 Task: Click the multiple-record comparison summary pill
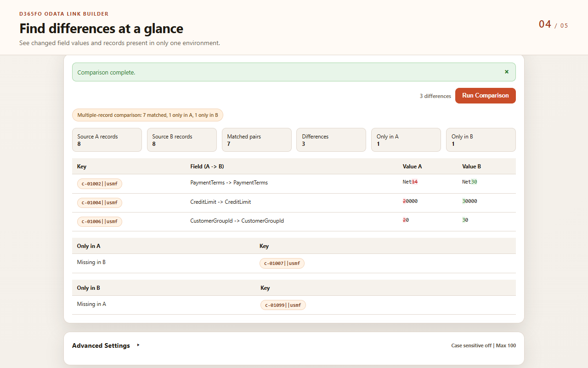pos(147,115)
